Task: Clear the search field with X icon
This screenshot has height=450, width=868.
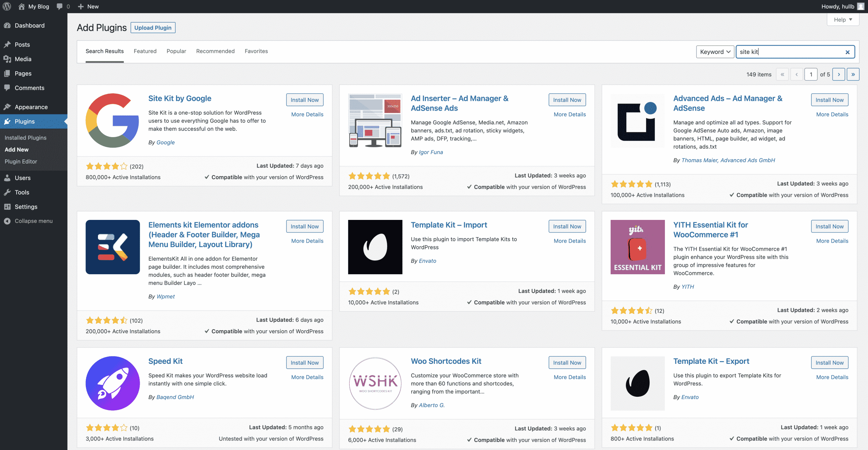Action: (847, 52)
